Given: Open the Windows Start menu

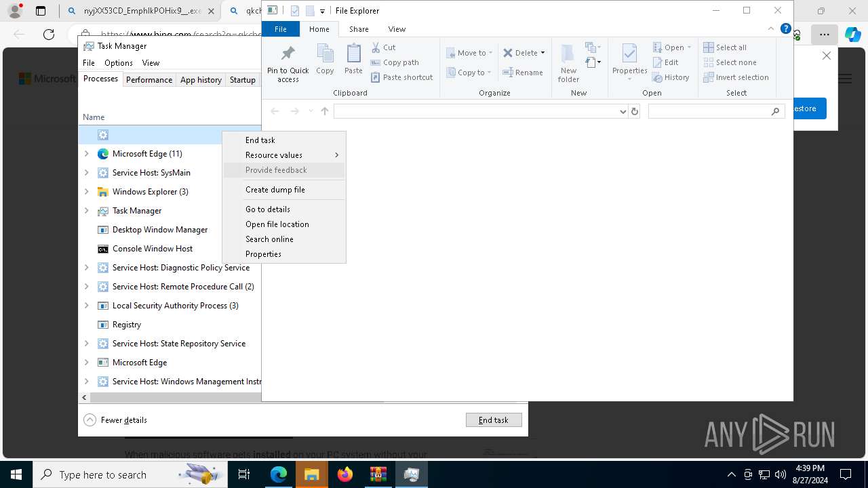Looking at the screenshot, I should point(16,474).
